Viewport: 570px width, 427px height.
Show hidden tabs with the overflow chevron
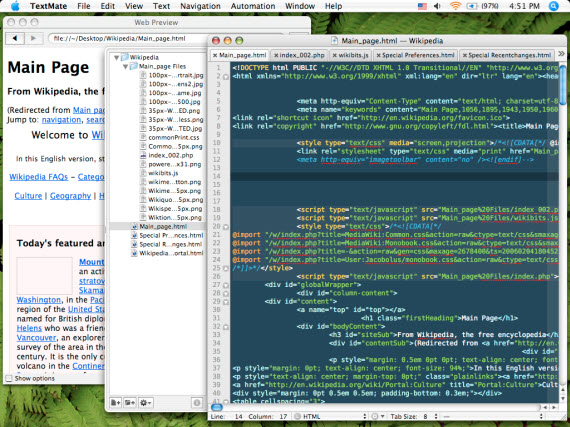pyautogui.click(x=561, y=54)
